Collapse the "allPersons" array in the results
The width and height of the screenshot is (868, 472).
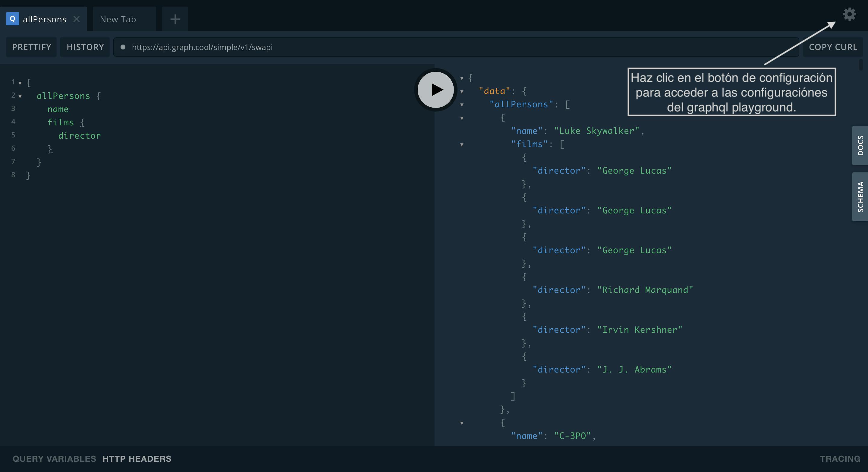pos(462,105)
